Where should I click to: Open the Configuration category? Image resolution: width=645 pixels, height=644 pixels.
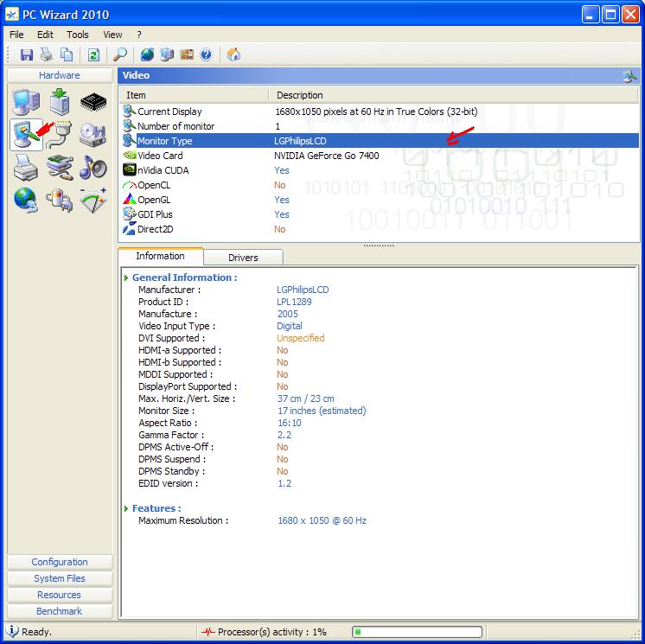[x=60, y=562]
